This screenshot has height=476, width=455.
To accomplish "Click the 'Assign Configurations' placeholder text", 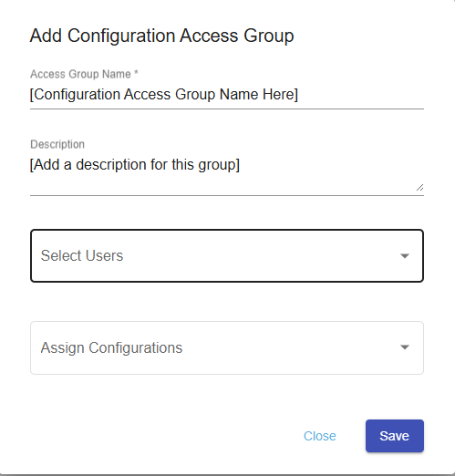I will (x=111, y=347).
